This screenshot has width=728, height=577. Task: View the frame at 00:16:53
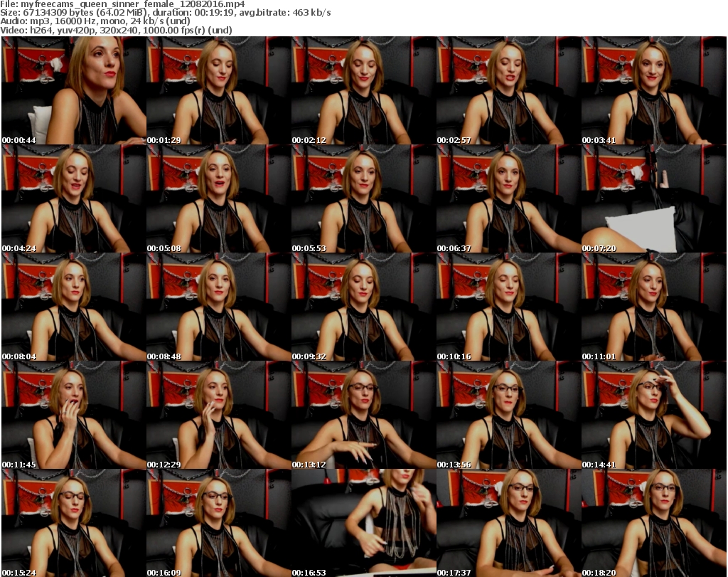coord(363,523)
